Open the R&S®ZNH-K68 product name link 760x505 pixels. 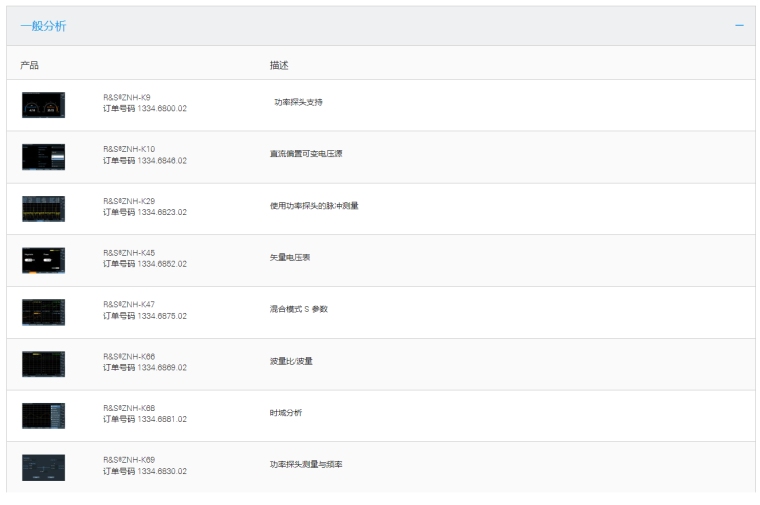[x=129, y=408]
